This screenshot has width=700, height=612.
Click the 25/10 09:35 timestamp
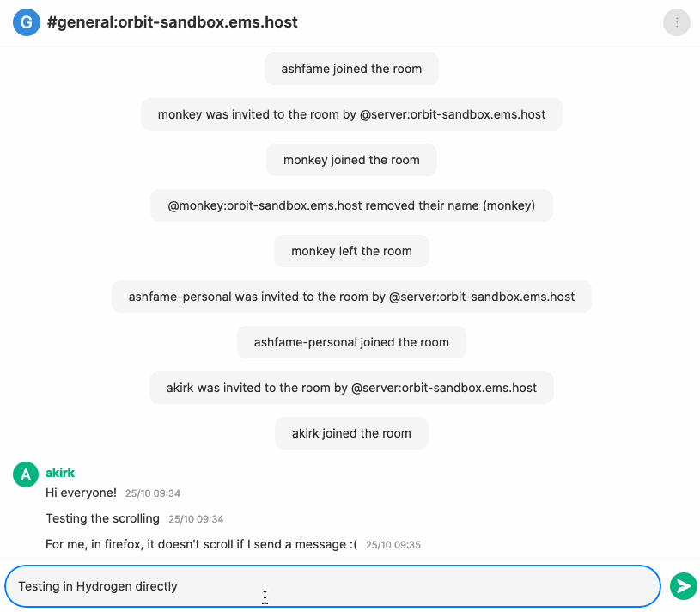393,545
